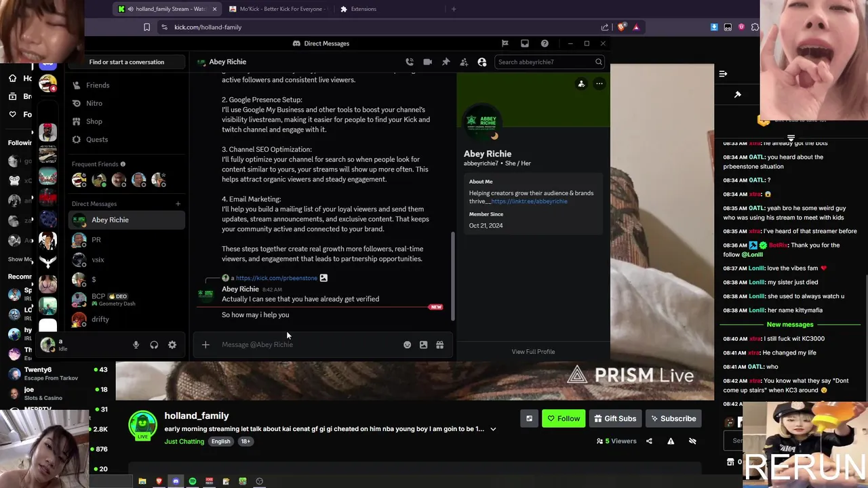
Task: Toggle Discord headphones deafen
Action: tap(154, 345)
